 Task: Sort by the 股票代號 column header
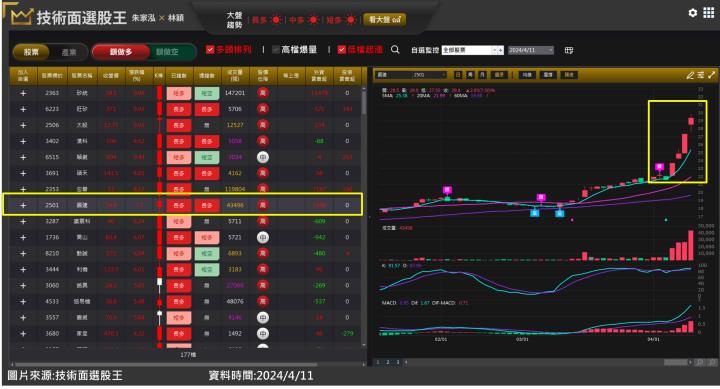(52, 76)
